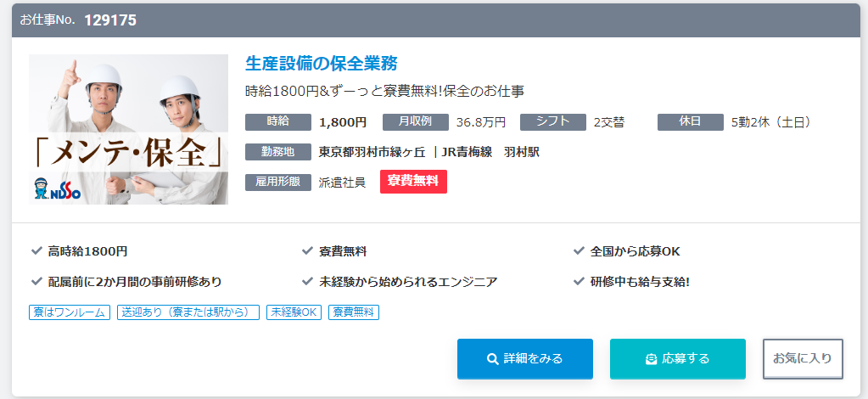Open job details with 詳細をみる button
The width and height of the screenshot is (868, 399).
524,359
